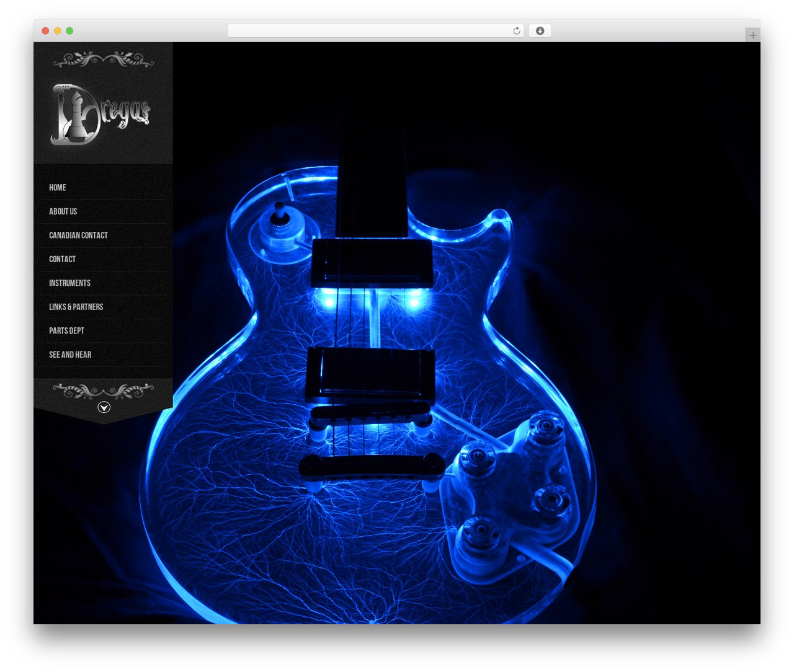Image resolution: width=794 pixels, height=672 pixels.
Task: Focus the browser address bar
Action: (x=375, y=31)
